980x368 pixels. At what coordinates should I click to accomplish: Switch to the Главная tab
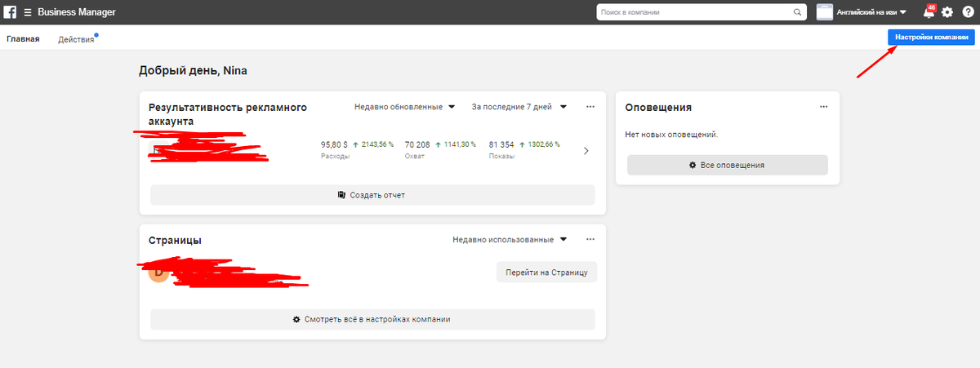[23, 38]
